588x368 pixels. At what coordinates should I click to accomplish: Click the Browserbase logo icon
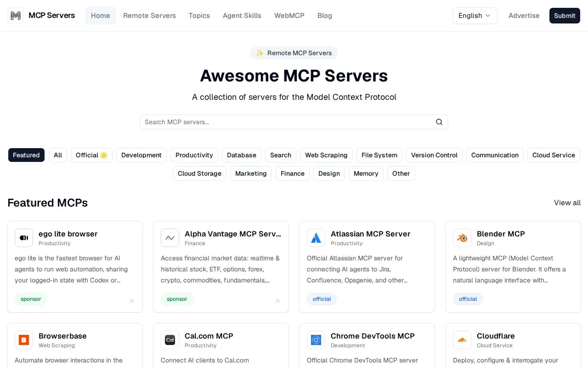pyautogui.click(x=24, y=340)
